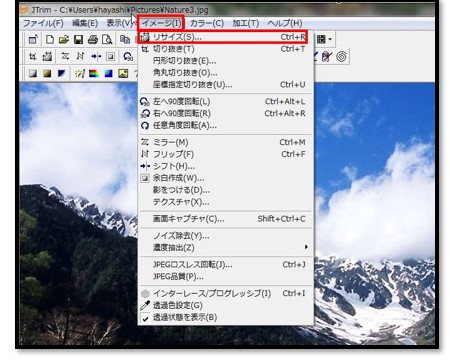Viewport: 450px width, 360px height.
Task: Choose 切り抜き(T) from the menu
Action: pos(226,49)
